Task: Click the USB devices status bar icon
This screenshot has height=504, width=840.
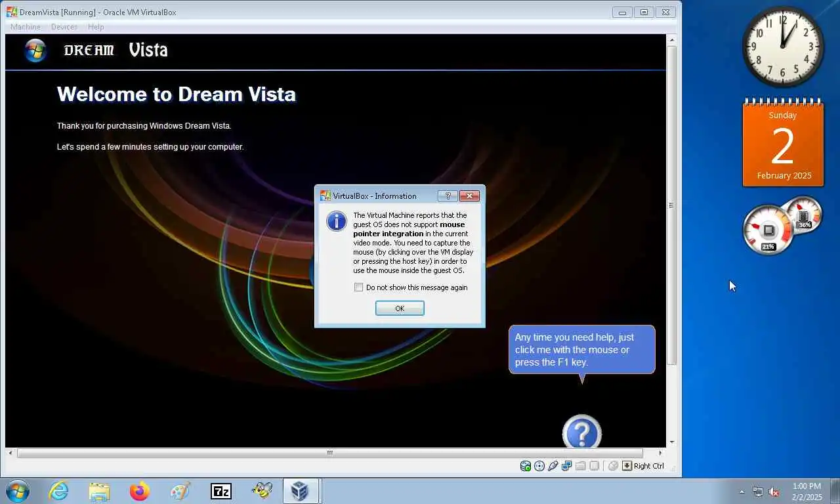Action: tap(553, 466)
